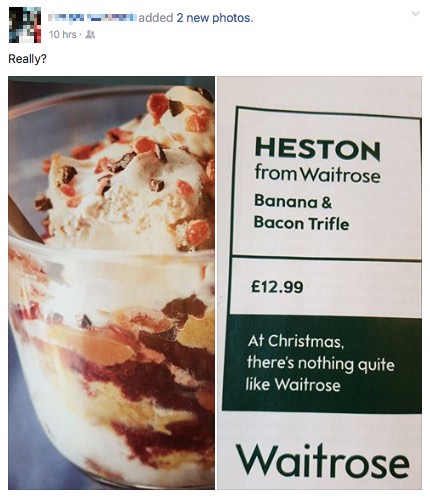
Task: Open the post options chevron menu
Action: click(x=415, y=14)
